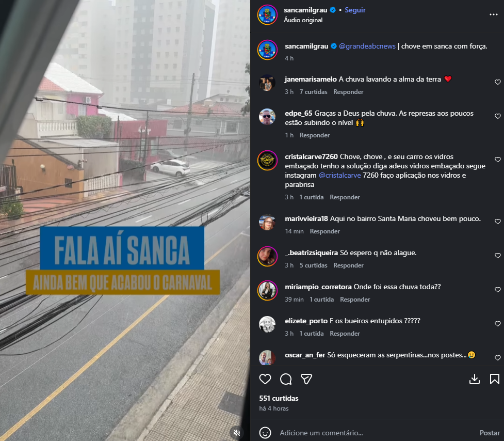Image resolution: width=504 pixels, height=441 pixels.
Task: Share the post via paper plane icon
Action: pyautogui.click(x=306, y=379)
